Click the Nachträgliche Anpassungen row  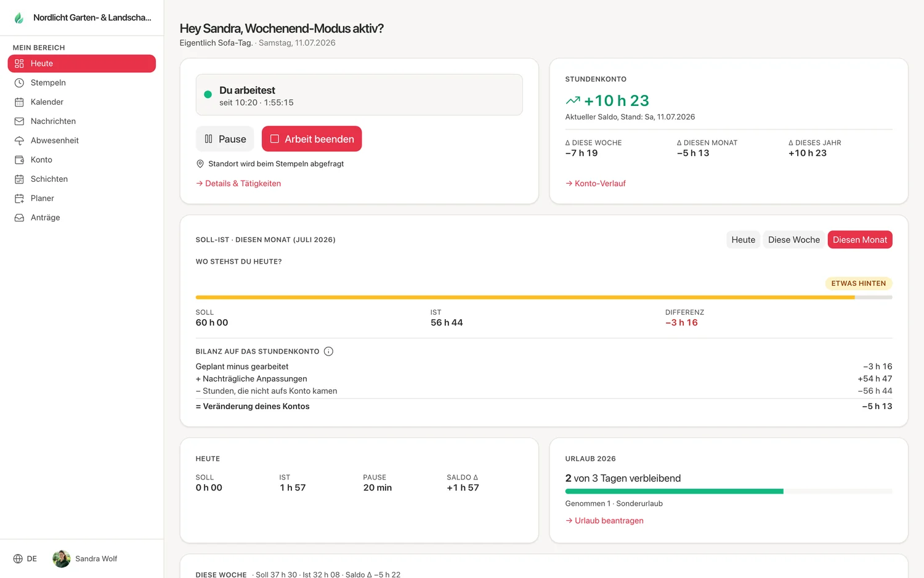pyautogui.click(x=544, y=379)
